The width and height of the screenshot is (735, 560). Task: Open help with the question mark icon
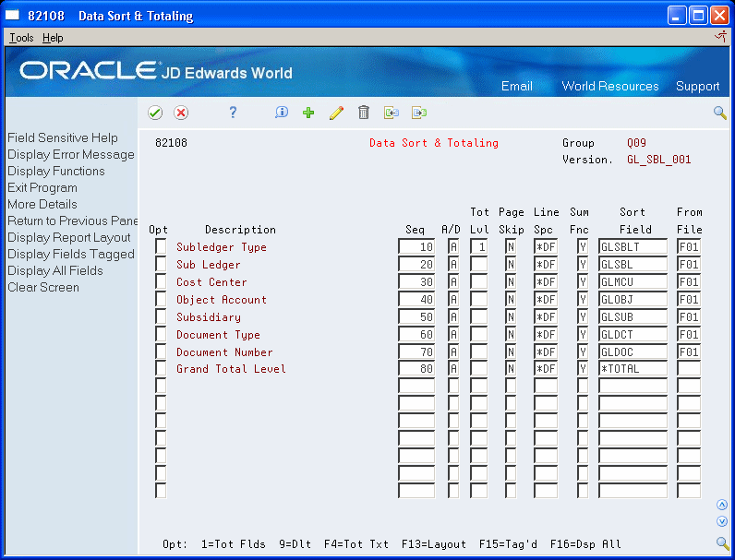233,113
